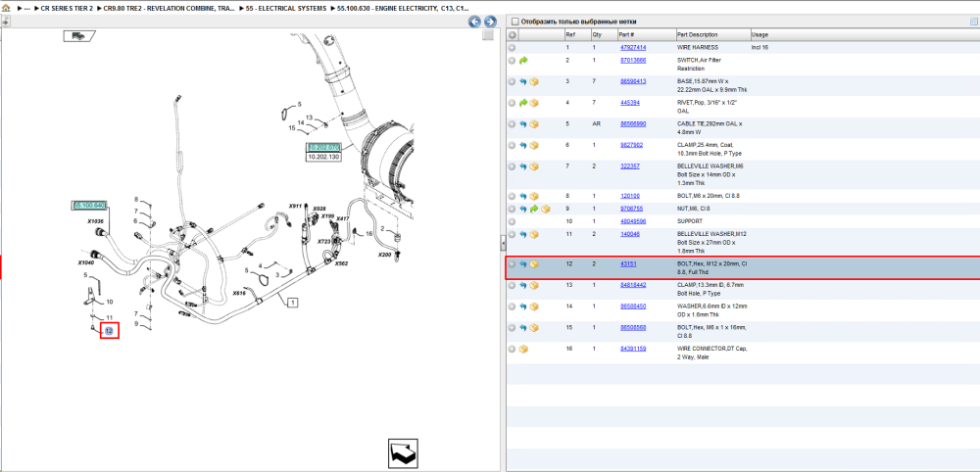Click box icon in BOLT 43151 row
The height and width of the screenshot is (472, 980).
(534, 264)
